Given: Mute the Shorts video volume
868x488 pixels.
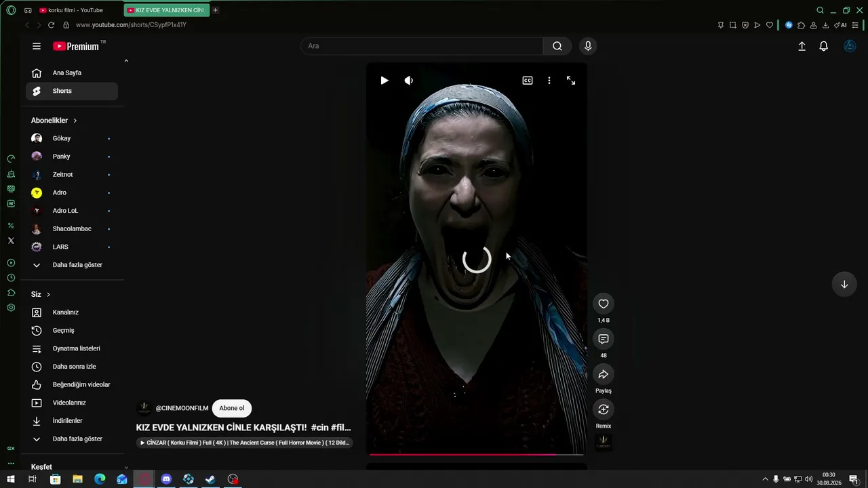Looking at the screenshot, I should pos(408,81).
